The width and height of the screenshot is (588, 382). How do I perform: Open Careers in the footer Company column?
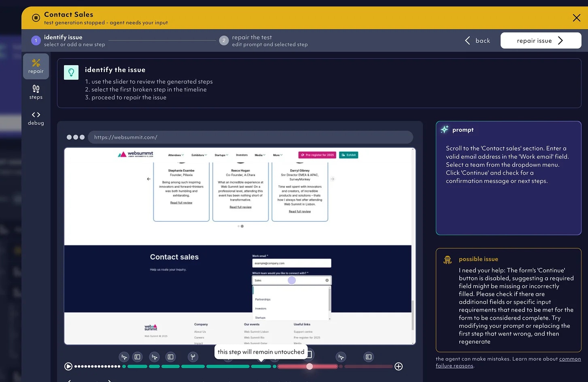tap(199, 337)
